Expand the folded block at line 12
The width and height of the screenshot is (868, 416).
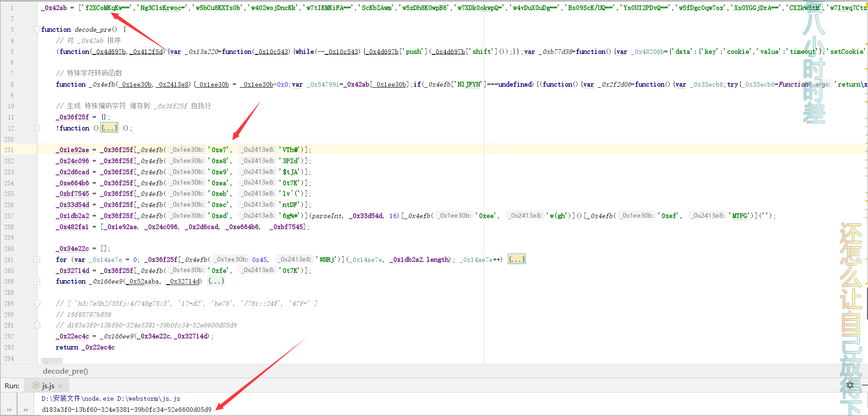click(x=37, y=128)
